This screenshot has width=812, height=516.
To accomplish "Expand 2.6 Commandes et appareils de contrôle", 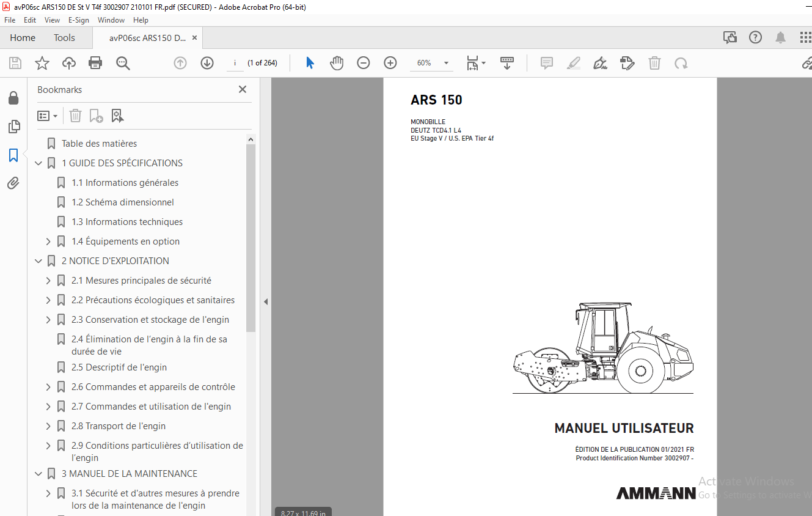I will [48, 387].
